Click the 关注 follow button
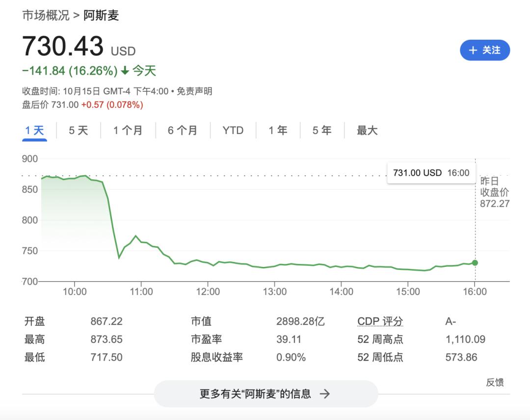The width and height of the screenshot is (530, 420). [485, 51]
